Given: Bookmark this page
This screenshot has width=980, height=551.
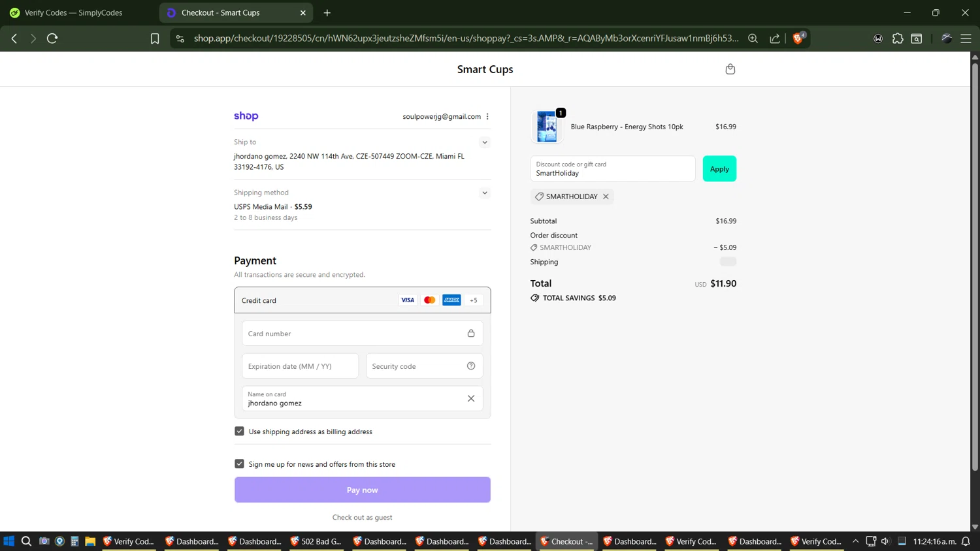Looking at the screenshot, I should pyautogui.click(x=155, y=39).
